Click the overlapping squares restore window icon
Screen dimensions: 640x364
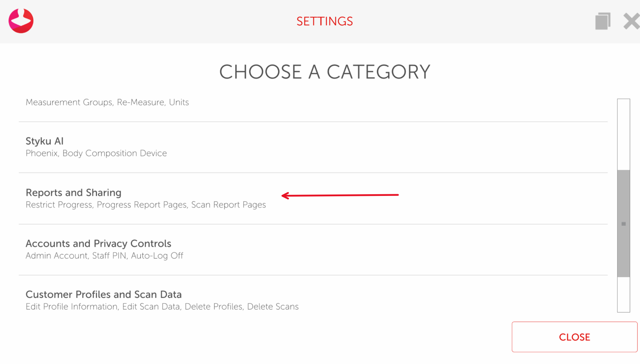(x=603, y=21)
